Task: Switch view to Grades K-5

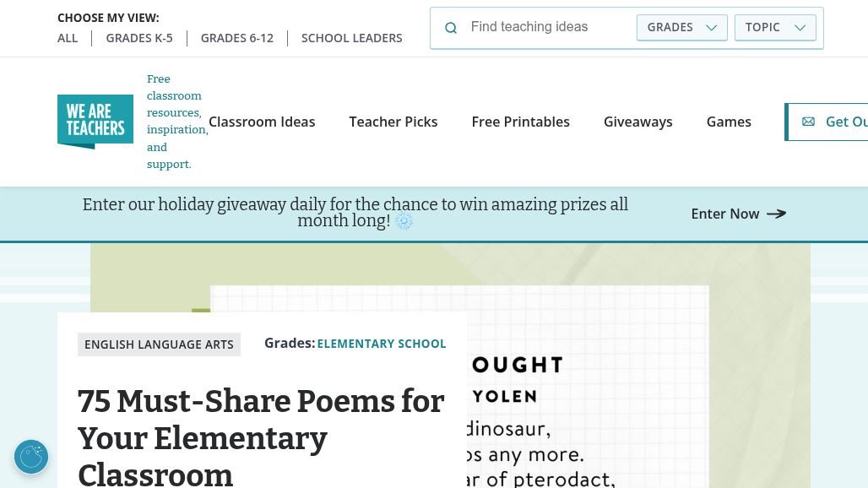Action: pyautogui.click(x=139, y=38)
